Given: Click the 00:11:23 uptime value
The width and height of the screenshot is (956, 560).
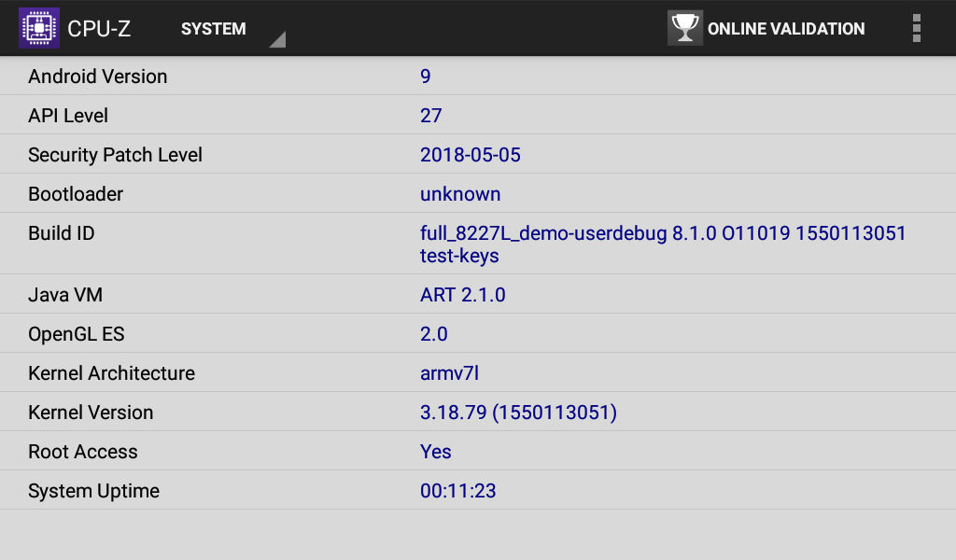Looking at the screenshot, I should tap(457, 491).
